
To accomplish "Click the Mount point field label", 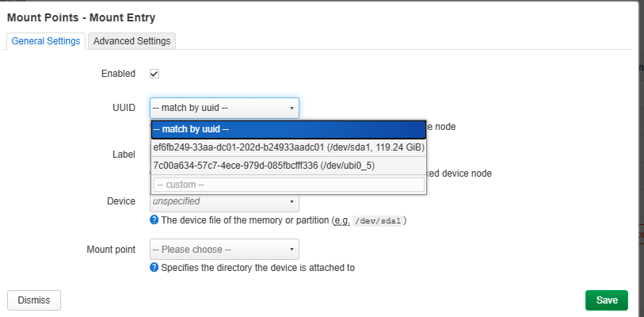I will (110, 249).
